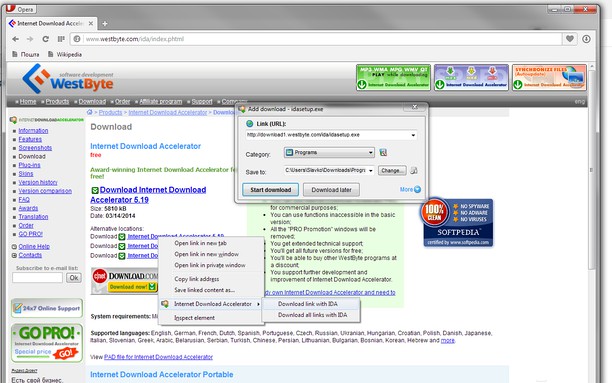Click the eng language link
Screen dimensions: 612x383
(580, 102)
